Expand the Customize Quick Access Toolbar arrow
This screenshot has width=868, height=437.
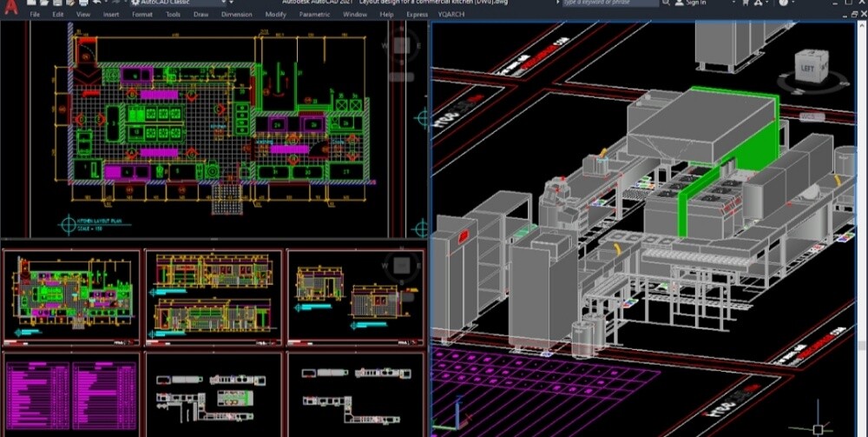pyautogui.click(x=232, y=3)
